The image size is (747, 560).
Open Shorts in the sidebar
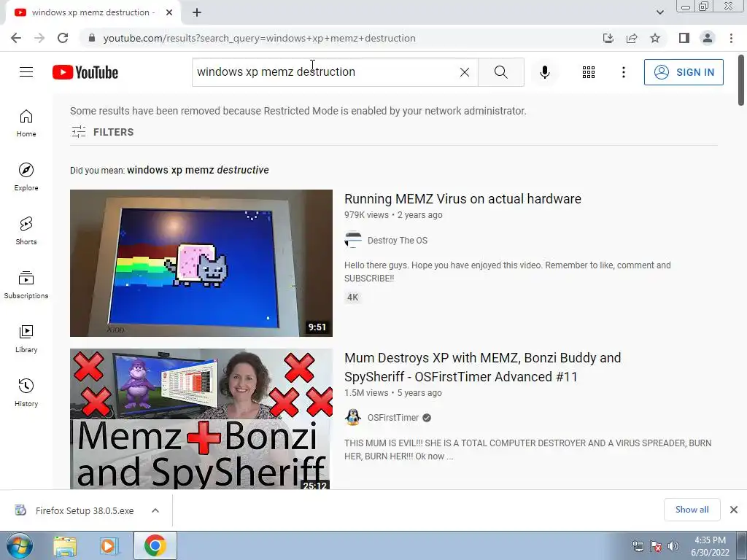pos(26,230)
